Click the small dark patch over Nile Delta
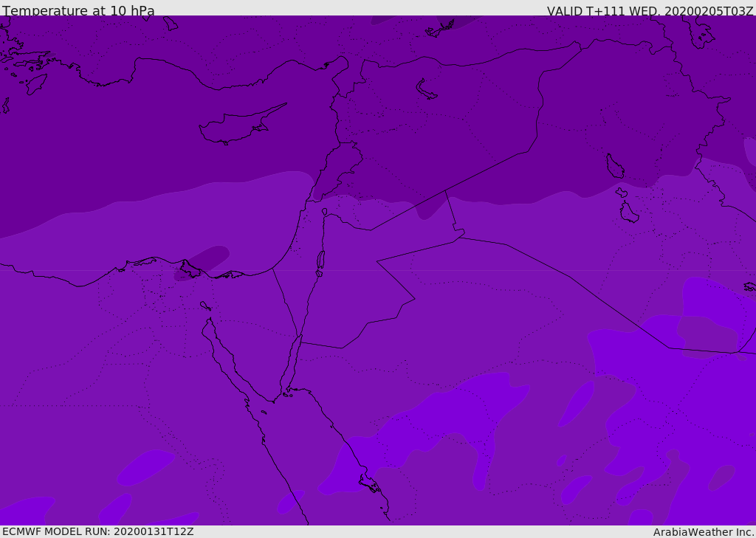Viewport: 756px width, 538px height. pos(202,263)
